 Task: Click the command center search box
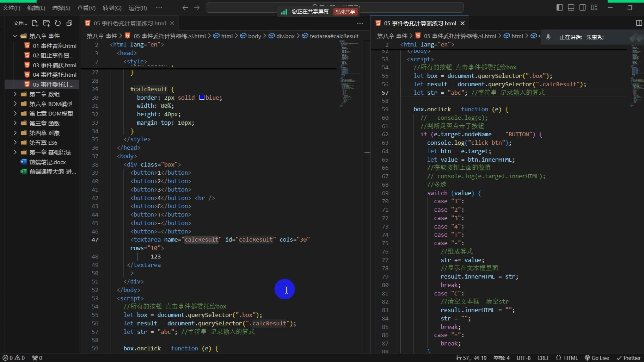tap(335, 7)
